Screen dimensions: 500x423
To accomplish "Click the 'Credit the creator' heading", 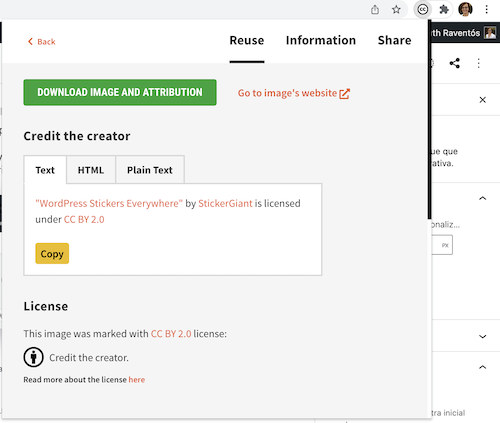I will click(77, 136).
